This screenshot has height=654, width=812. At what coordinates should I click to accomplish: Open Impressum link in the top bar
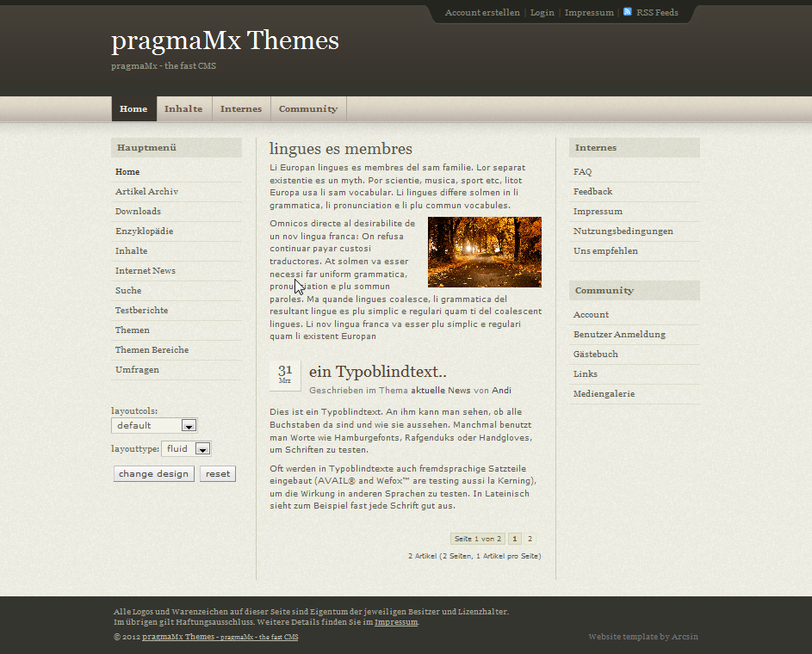tap(589, 12)
